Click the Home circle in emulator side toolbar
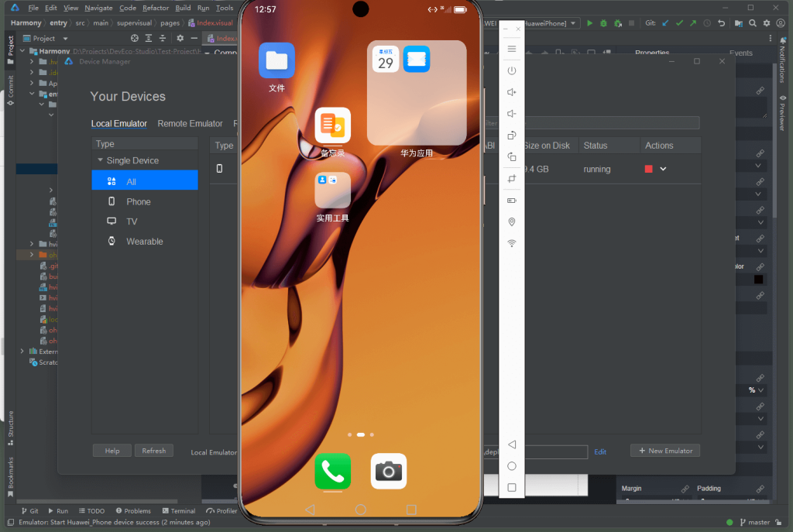Viewport: 793px width, 532px height. [x=512, y=466]
